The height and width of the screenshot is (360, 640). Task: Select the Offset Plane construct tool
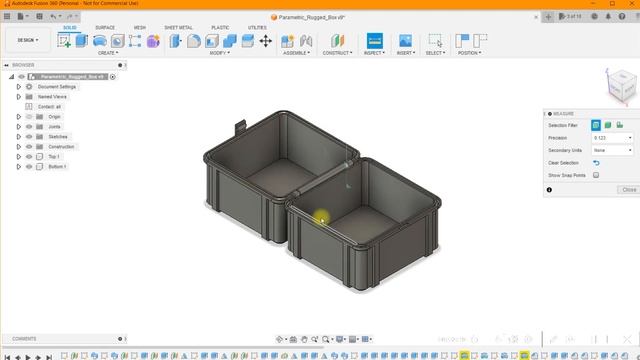pyautogui.click(x=338, y=41)
